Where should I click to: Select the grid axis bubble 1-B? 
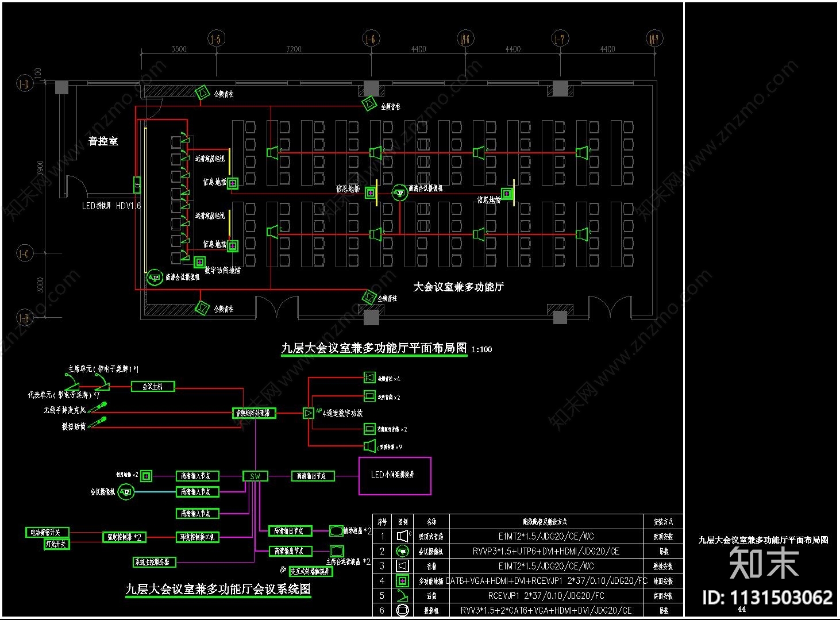pyautogui.click(x=24, y=317)
